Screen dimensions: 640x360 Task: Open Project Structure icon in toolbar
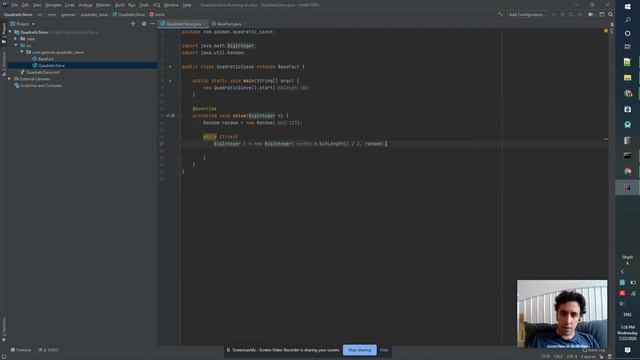602,14
